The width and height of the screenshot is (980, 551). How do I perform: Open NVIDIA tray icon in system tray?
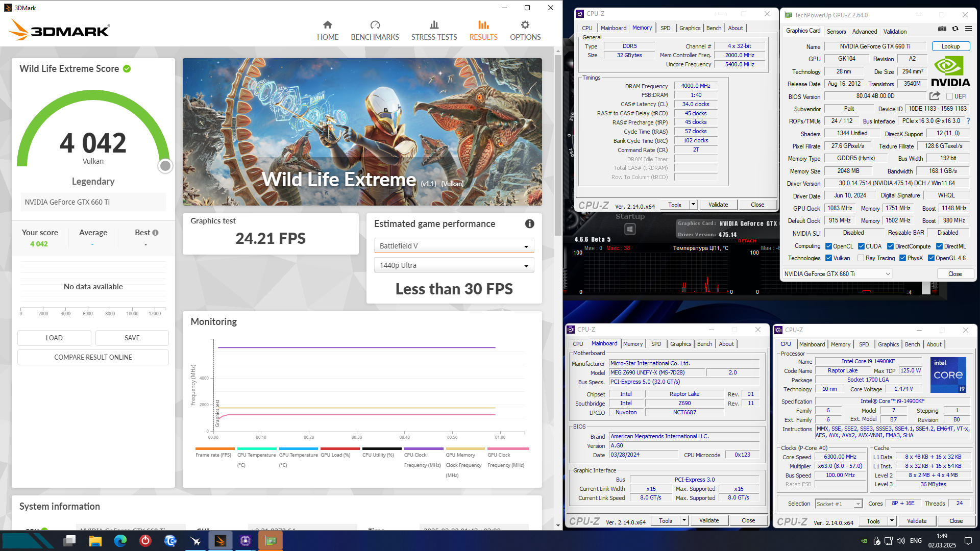coord(864,541)
